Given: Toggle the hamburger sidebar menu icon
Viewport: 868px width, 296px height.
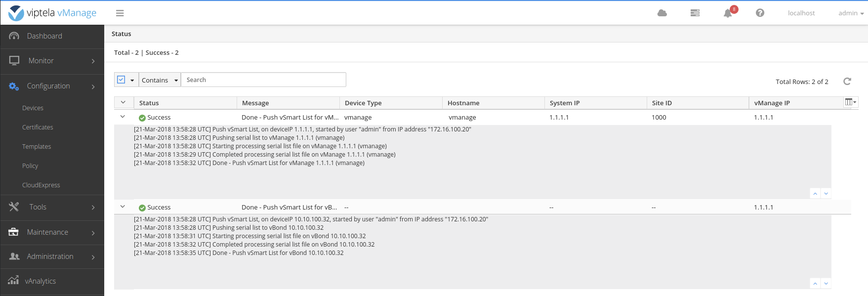Looking at the screenshot, I should (x=120, y=13).
